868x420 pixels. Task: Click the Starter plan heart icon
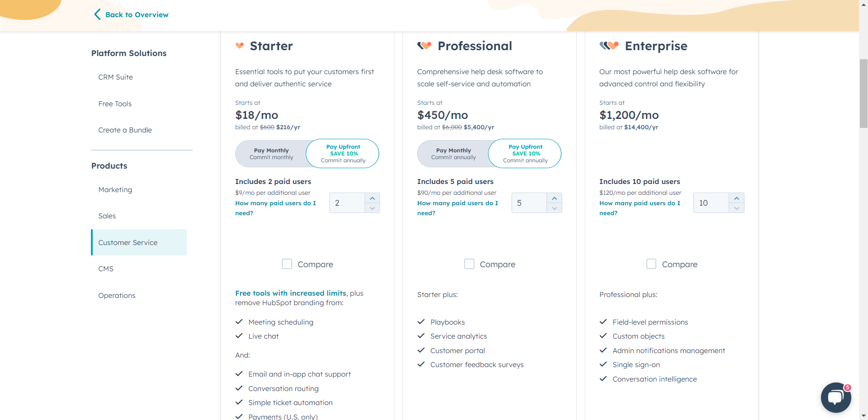pos(240,46)
